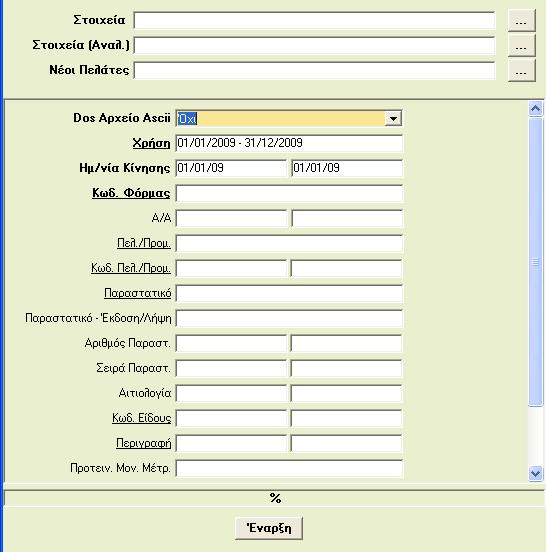Open browse button for Στοιχεία (Αναλ.)
The height and width of the screenshot is (552, 546).
click(521, 46)
